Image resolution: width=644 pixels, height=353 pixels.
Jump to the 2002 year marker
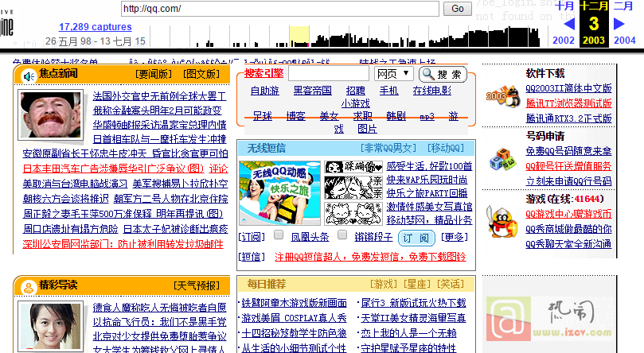564,41
